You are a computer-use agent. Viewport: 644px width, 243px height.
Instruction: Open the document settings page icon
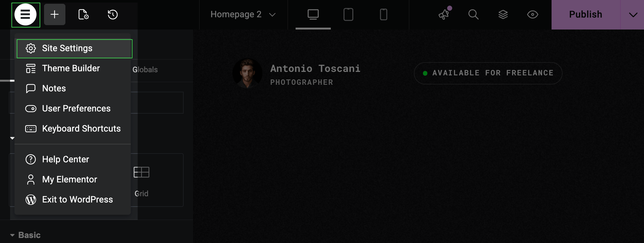click(x=83, y=14)
